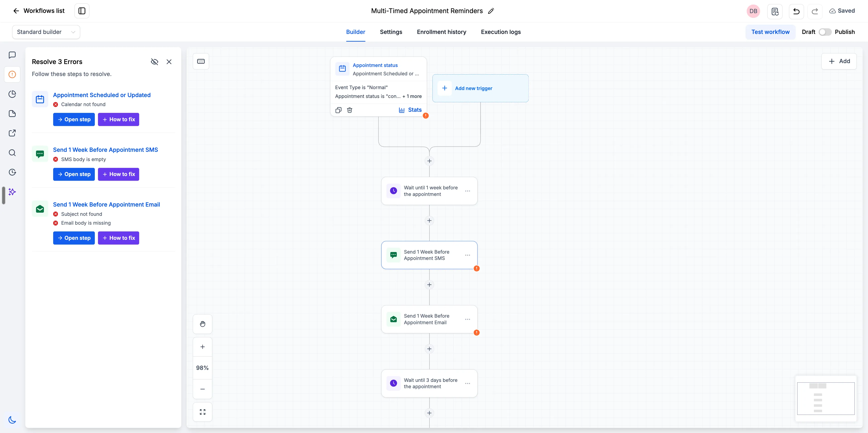Undo the last change
868x433 pixels.
(x=796, y=12)
